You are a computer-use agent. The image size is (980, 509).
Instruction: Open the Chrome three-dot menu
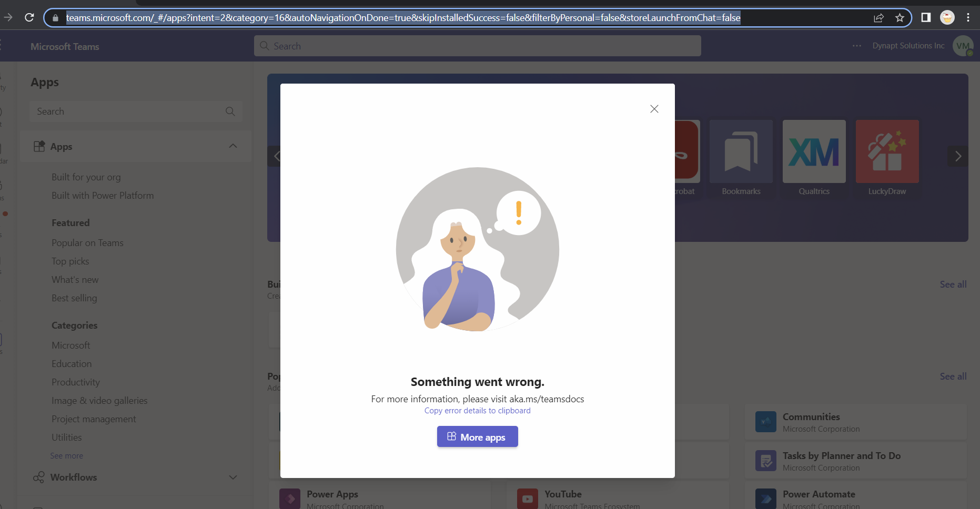click(x=968, y=17)
